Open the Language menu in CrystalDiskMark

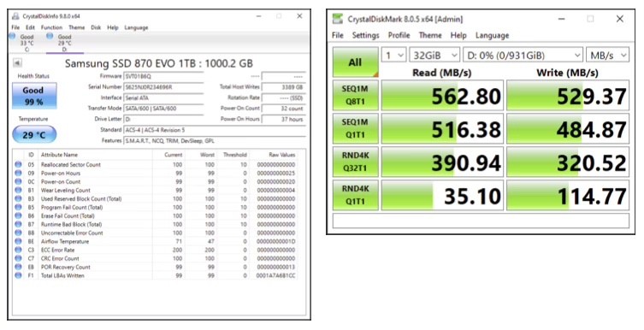(492, 35)
